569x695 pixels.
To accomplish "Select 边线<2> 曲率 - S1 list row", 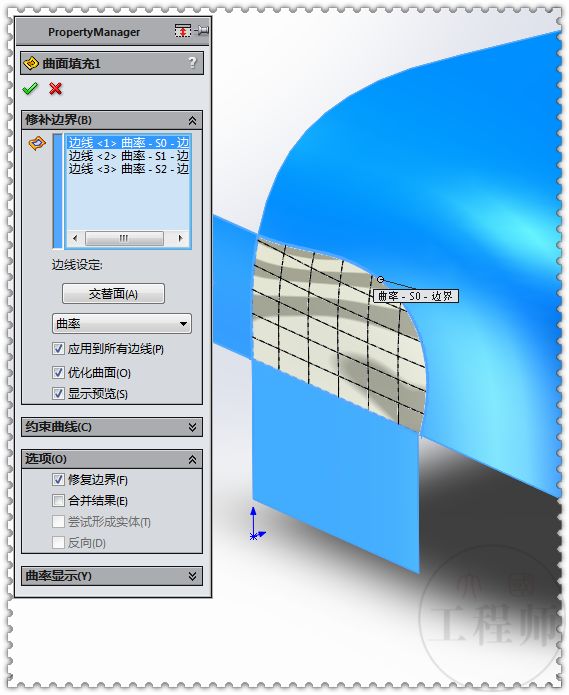I will pos(128,156).
